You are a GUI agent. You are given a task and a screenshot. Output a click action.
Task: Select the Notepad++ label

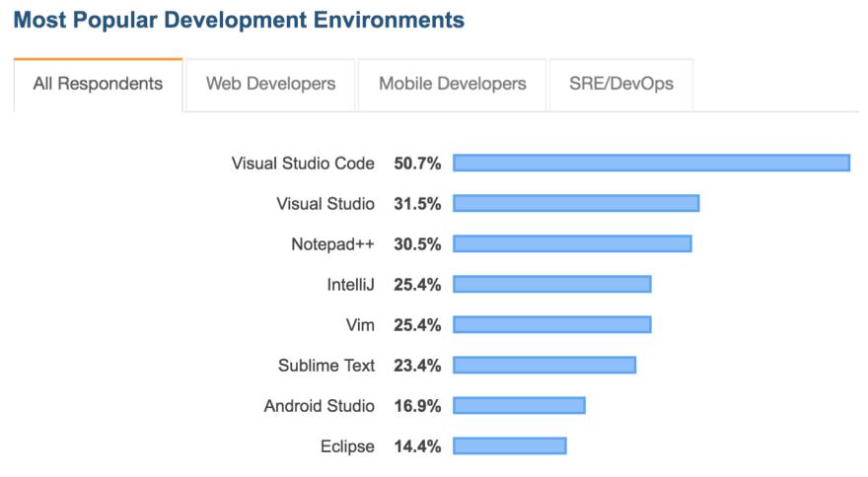coord(332,244)
